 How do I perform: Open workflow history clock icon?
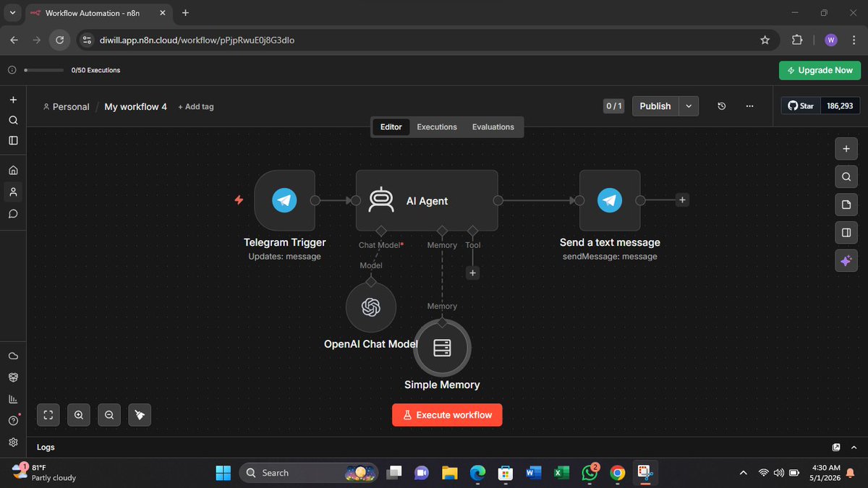(721, 106)
